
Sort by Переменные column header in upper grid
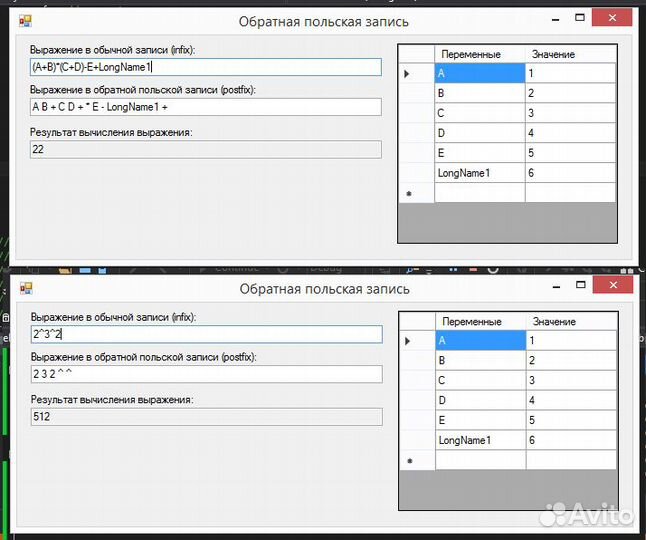pyautogui.click(x=479, y=54)
